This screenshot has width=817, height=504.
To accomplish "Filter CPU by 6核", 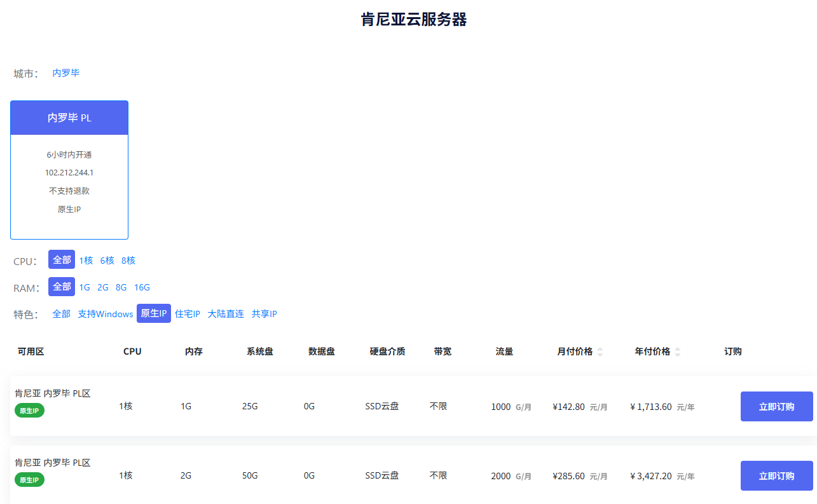I will point(107,260).
